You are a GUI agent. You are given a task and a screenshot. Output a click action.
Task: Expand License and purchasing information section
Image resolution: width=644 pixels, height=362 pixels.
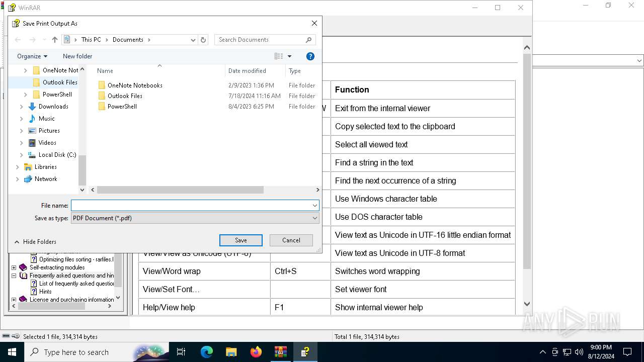click(x=14, y=300)
